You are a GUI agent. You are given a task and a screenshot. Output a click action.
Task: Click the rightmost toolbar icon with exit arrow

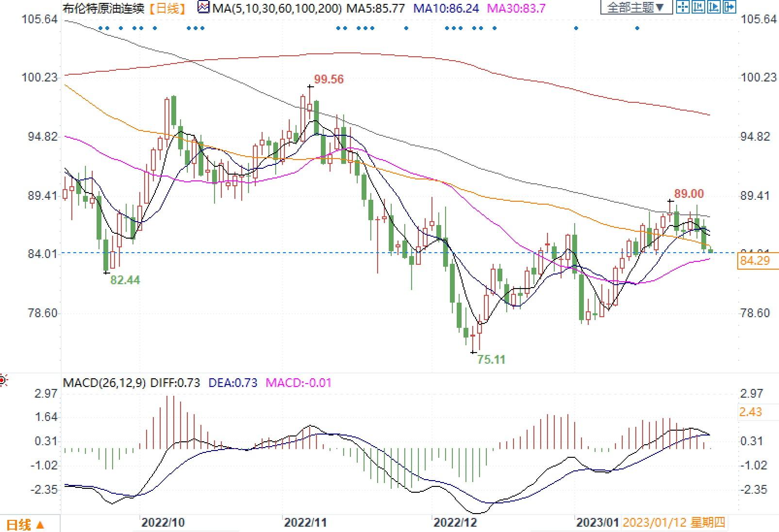(x=729, y=7)
